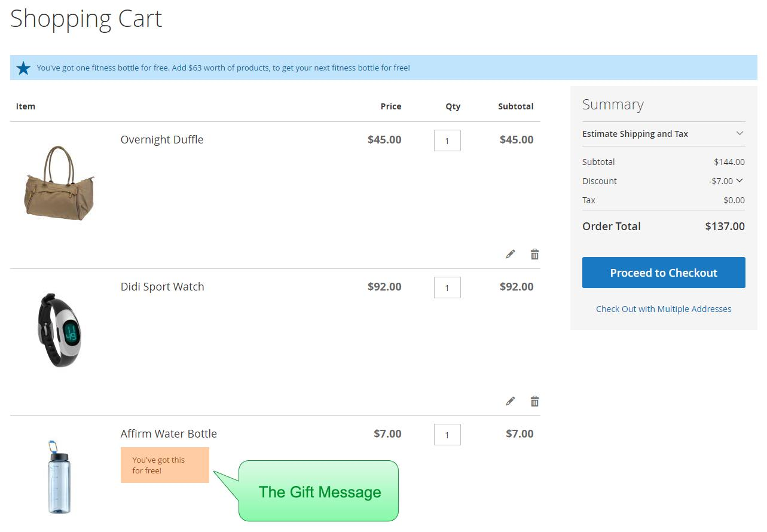Expand Estimate Shipping and Tax section

[664, 134]
